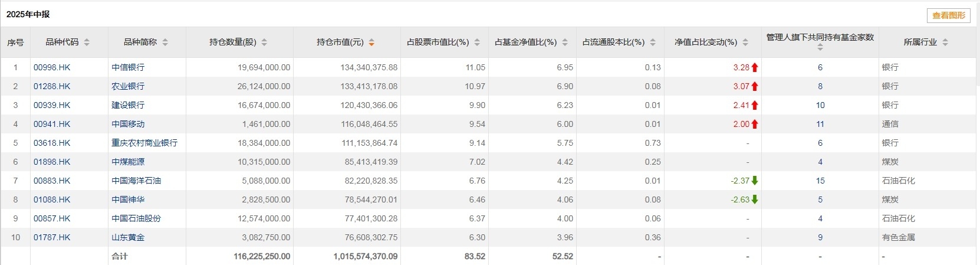
Task: Sort by 持仓数量(股) sort arrows
Action: (264, 42)
